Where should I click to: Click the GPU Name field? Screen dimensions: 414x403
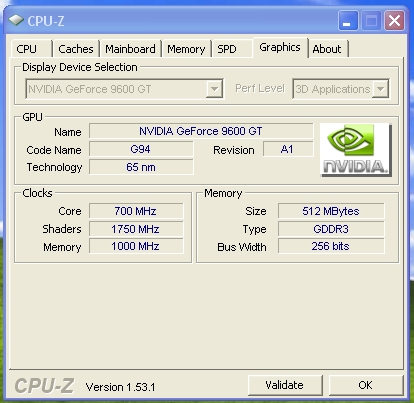click(x=201, y=131)
